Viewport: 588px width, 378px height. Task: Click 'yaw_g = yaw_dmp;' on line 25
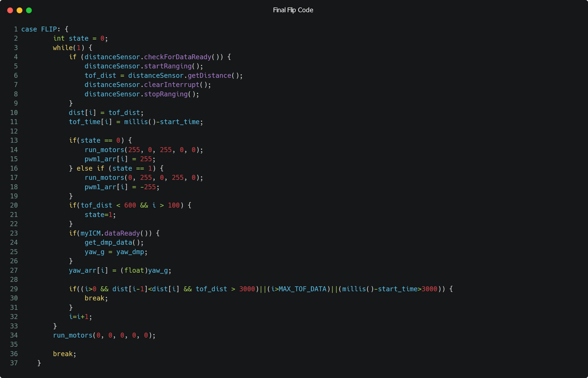tap(116, 252)
